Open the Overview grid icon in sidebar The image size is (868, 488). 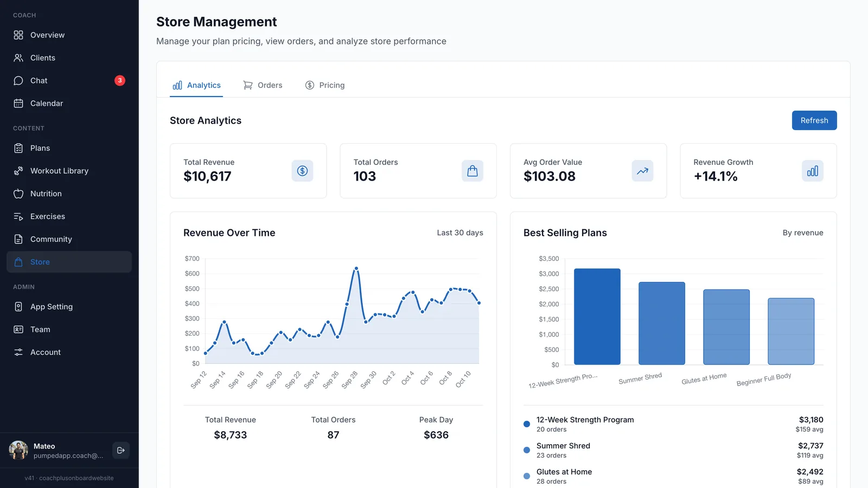click(x=18, y=35)
